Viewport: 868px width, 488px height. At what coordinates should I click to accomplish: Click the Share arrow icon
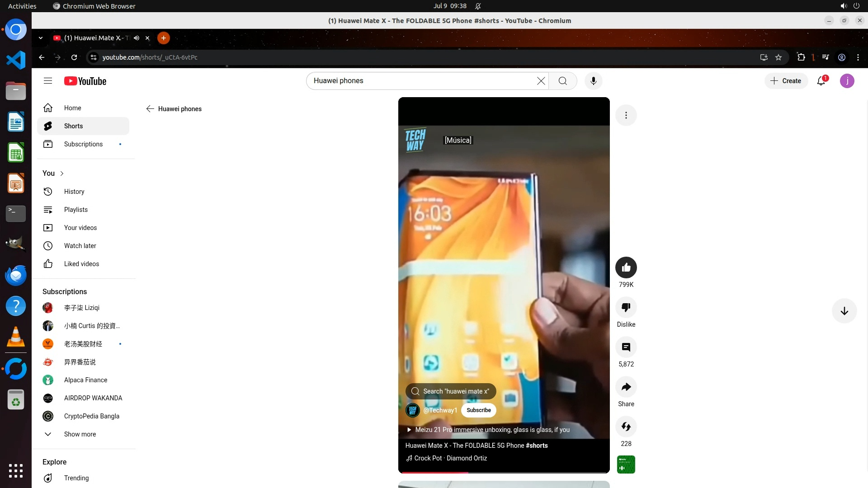click(x=626, y=387)
